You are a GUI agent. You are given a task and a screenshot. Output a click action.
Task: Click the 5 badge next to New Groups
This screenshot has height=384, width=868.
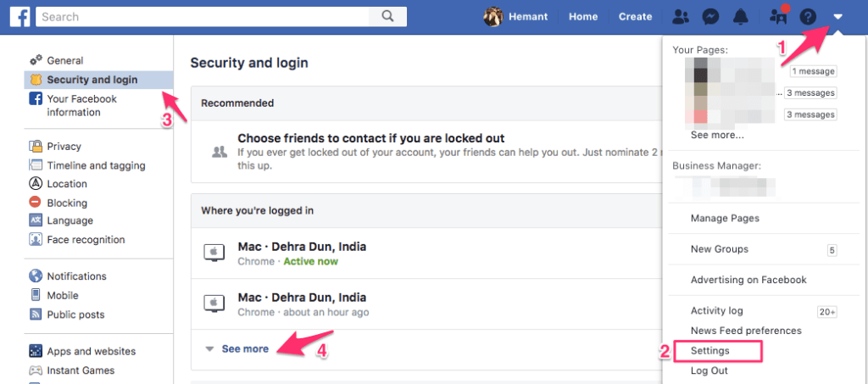(x=832, y=250)
